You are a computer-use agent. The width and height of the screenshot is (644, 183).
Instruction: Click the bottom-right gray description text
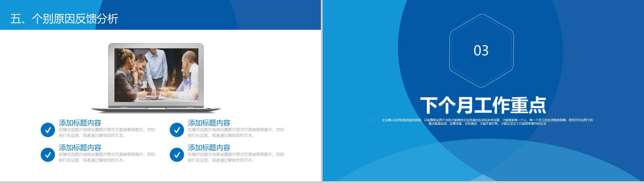click(x=236, y=157)
